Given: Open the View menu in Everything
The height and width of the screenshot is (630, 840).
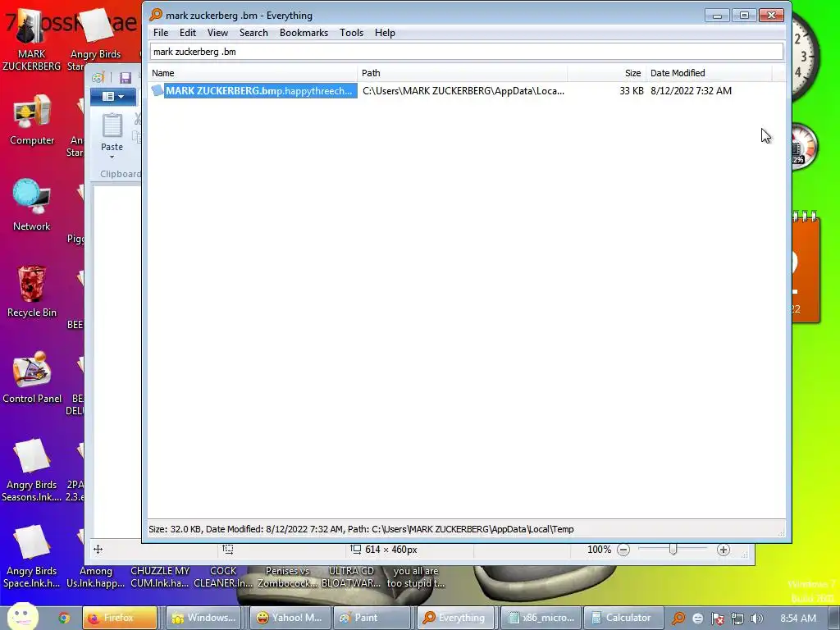Looking at the screenshot, I should click(x=217, y=33).
